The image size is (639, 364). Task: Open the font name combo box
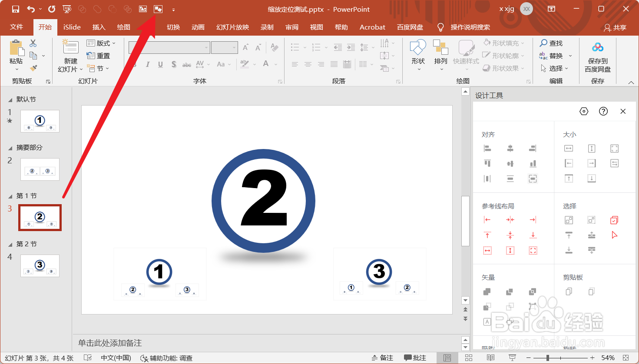169,47
